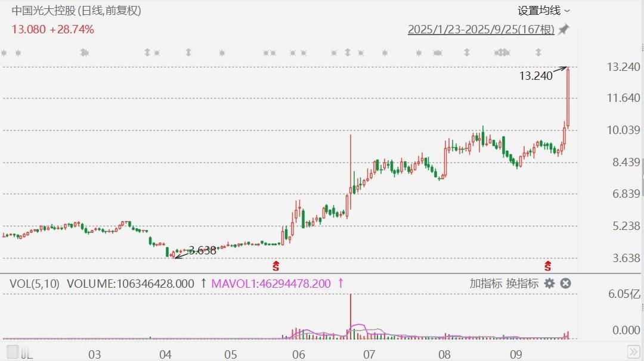Click the pink up arrow after the MAVOL1 value
The width and height of the screenshot is (644, 361).
tap(340, 283)
